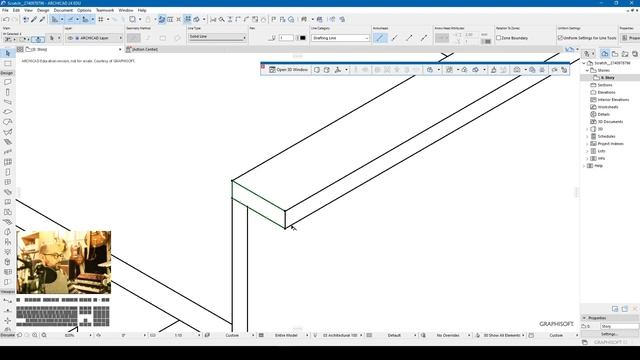640x360 pixels.
Task: Collapse the Stories folder in Navigator
Action: coord(587,71)
